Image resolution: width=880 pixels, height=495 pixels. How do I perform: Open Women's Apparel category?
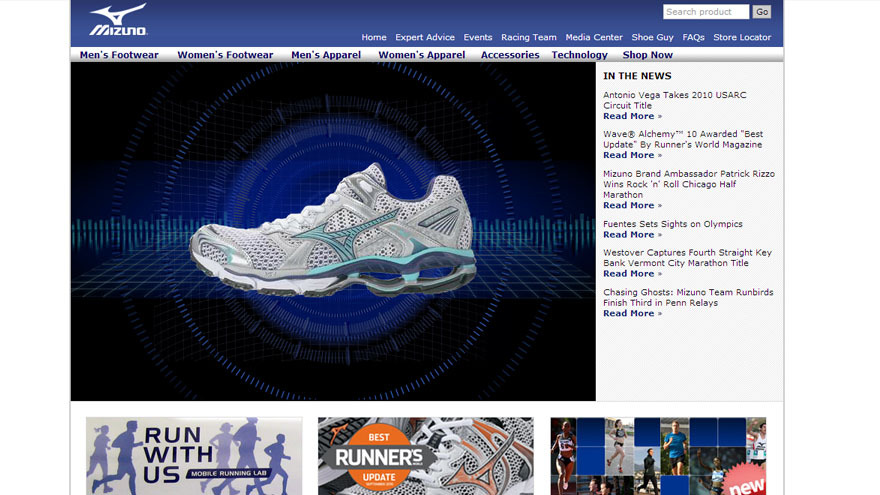[421, 55]
